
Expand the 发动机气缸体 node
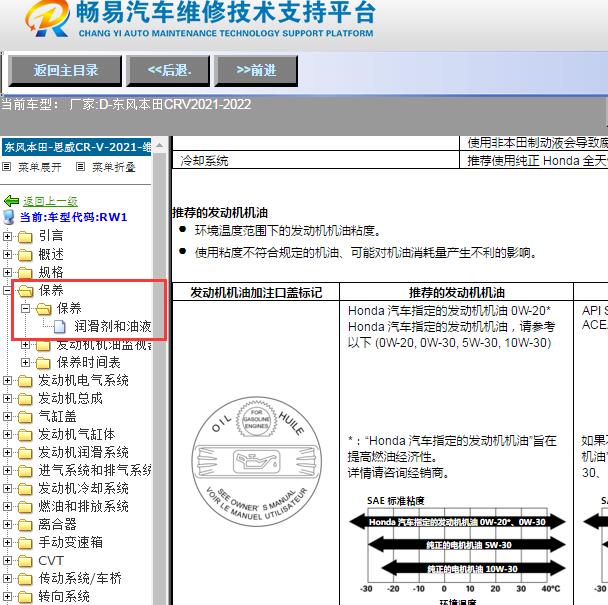pyautogui.click(x=7, y=434)
